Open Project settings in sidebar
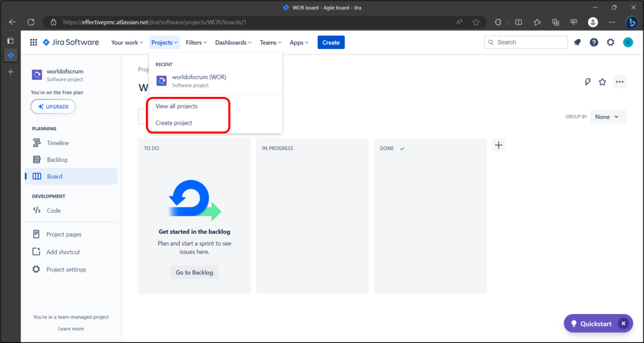The image size is (644, 343). (71, 269)
